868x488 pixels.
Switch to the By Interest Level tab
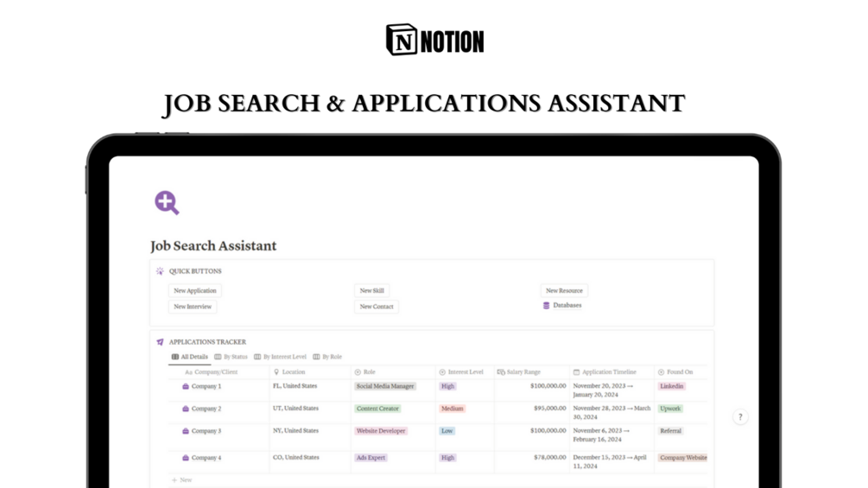coord(280,357)
